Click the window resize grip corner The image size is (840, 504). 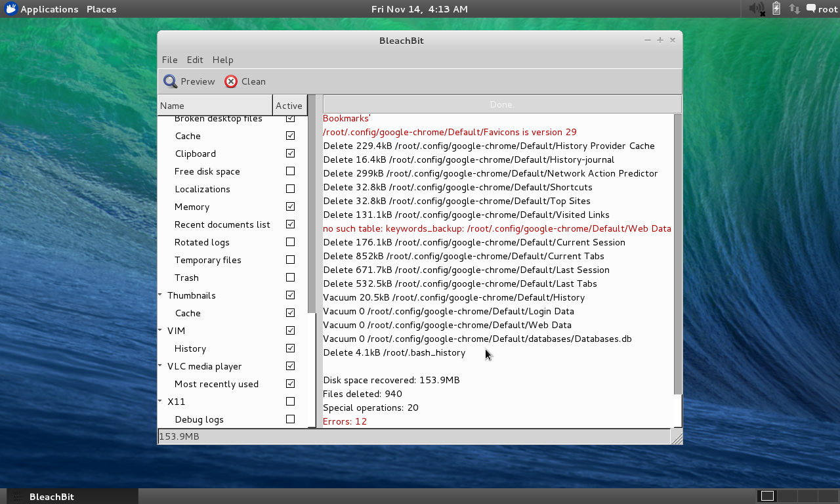(677, 438)
